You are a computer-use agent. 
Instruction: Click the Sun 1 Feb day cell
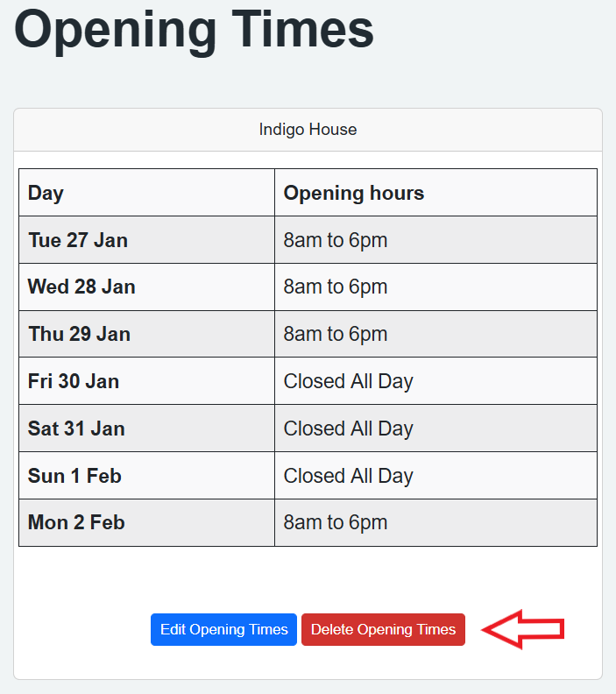click(x=74, y=476)
